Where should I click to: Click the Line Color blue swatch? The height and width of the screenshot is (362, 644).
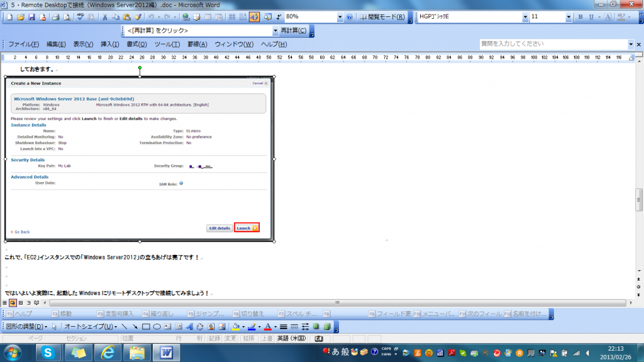pyautogui.click(x=252, y=327)
